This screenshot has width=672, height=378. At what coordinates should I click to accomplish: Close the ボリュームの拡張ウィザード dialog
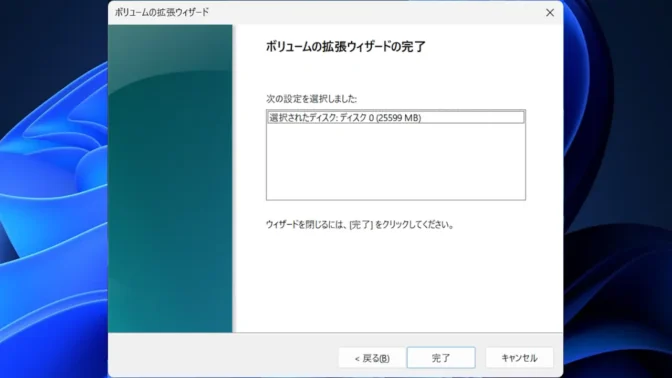550,12
